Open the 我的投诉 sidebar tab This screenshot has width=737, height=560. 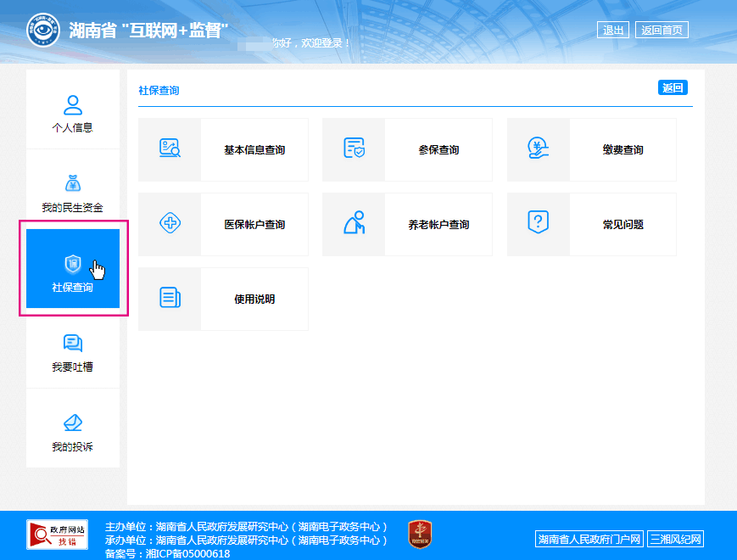tap(73, 429)
